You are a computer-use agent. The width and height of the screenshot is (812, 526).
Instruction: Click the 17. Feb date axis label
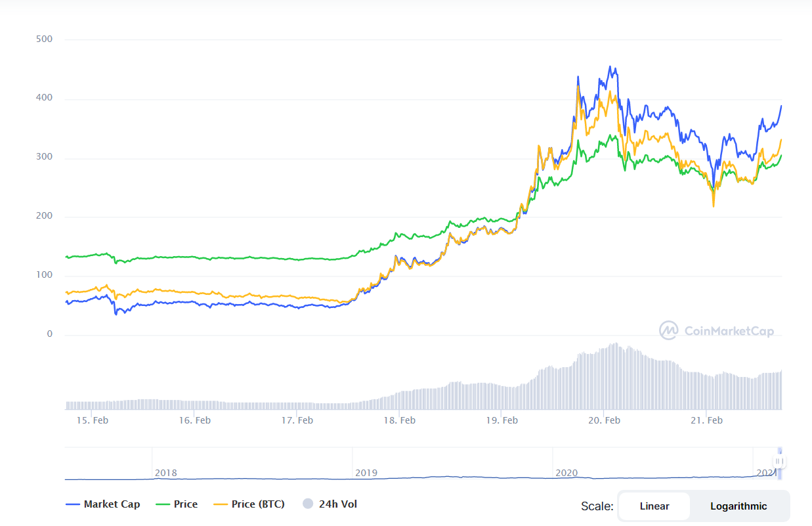click(297, 420)
